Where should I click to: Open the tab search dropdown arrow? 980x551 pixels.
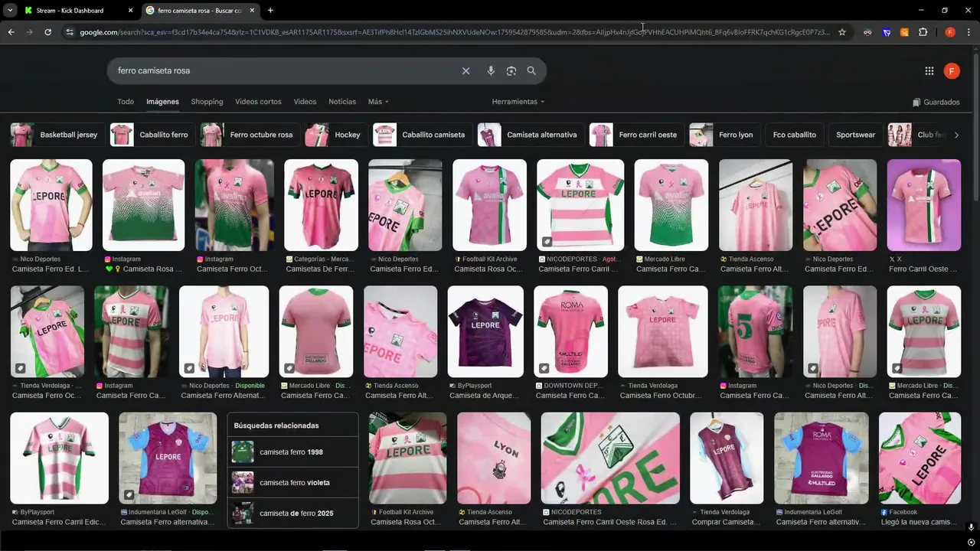[10, 10]
